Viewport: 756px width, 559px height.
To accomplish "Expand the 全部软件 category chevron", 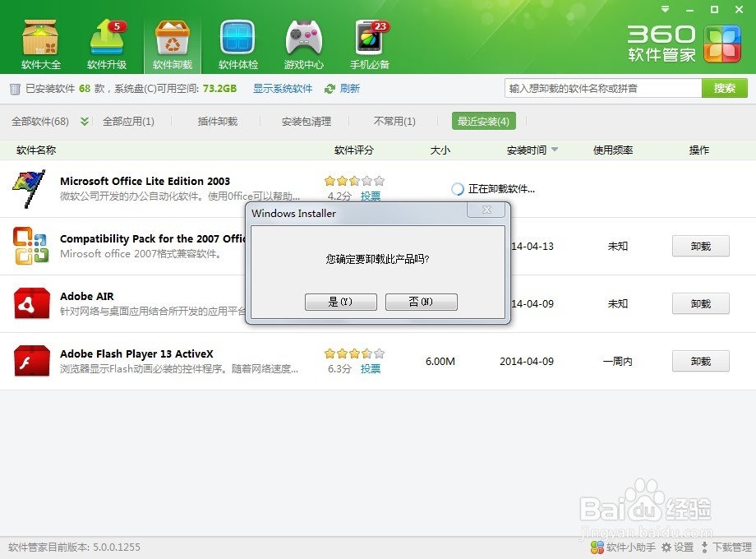I will click(x=85, y=121).
